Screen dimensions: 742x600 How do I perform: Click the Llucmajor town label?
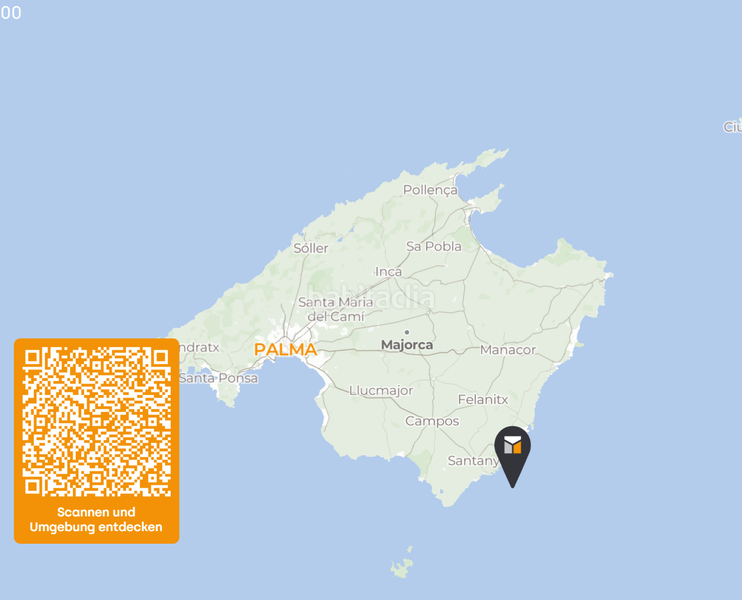click(381, 391)
